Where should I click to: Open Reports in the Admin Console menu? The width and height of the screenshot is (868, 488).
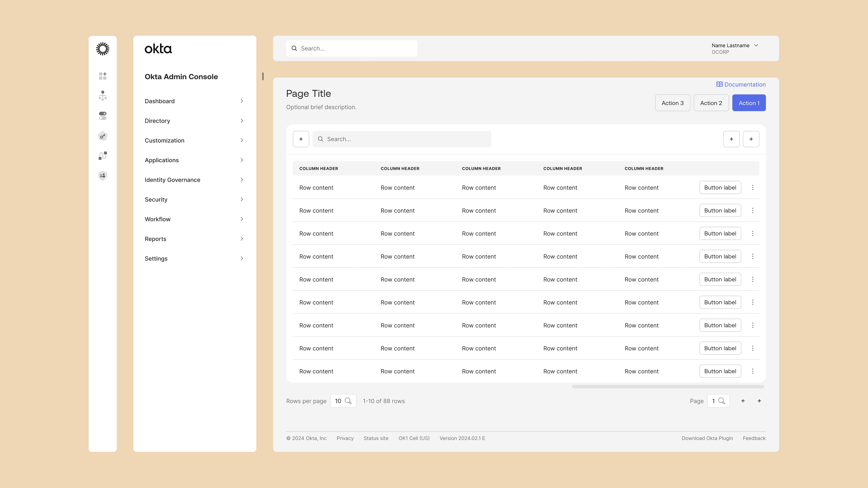tap(155, 239)
